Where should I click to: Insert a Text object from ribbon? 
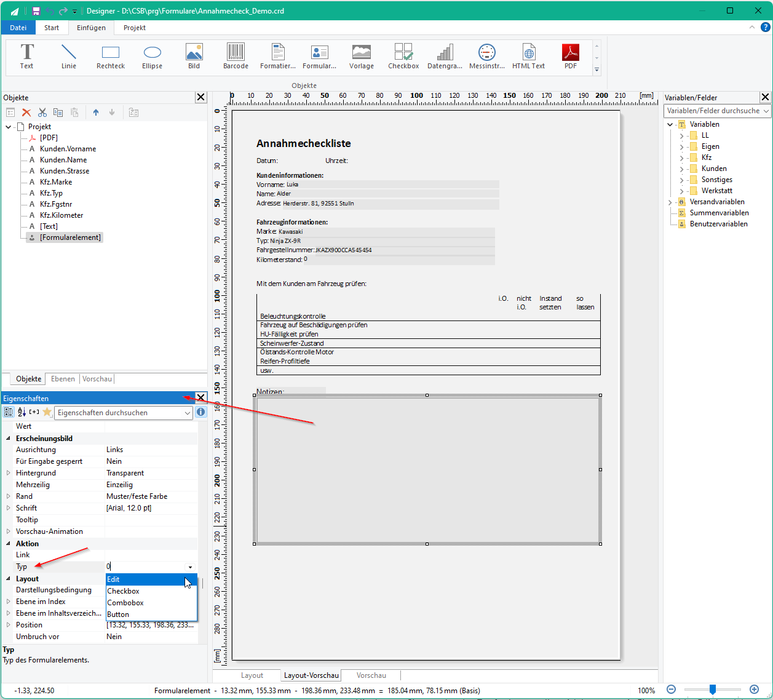click(26, 57)
